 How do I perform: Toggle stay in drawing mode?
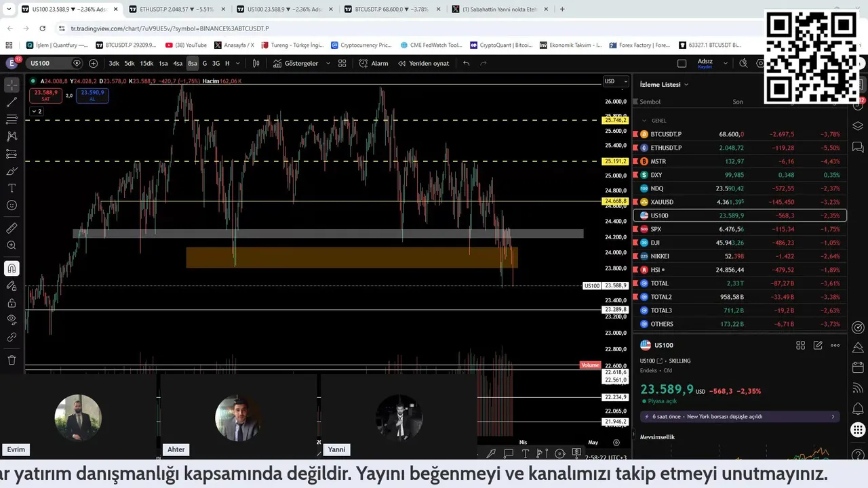[12, 286]
